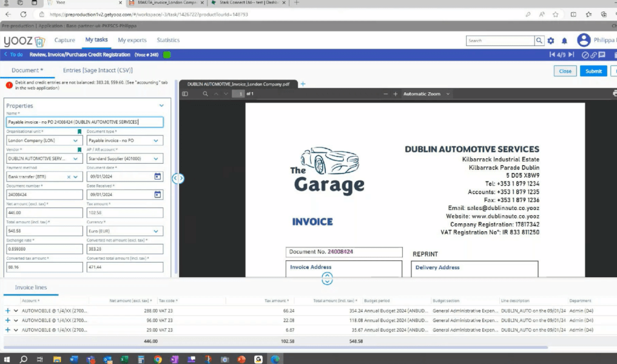Open the Windows Start menu
The height and width of the screenshot is (364, 617).
[7, 359]
